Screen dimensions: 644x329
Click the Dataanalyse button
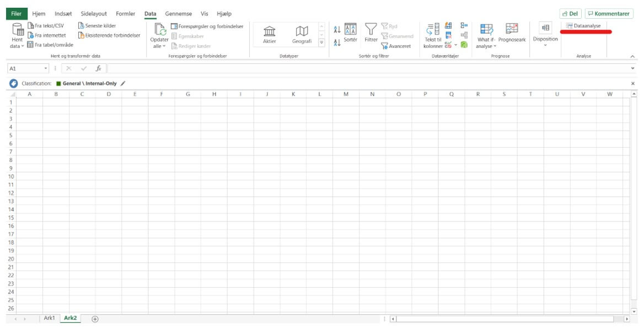[x=583, y=26]
